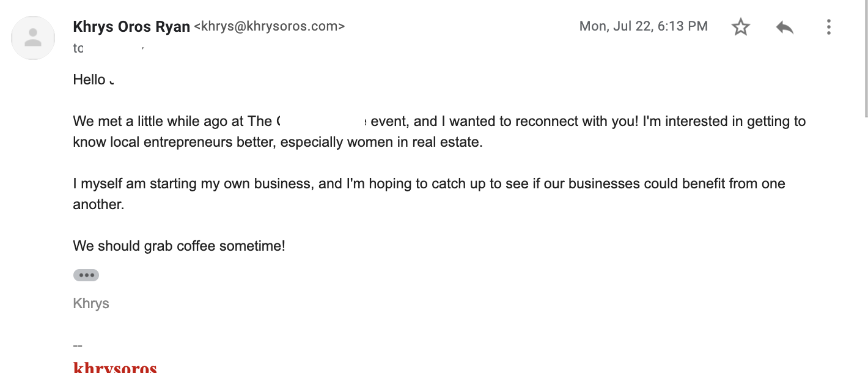Click the "We met a little while ago" sentence
This screenshot has width=868, height=373.
coord(158,122)
